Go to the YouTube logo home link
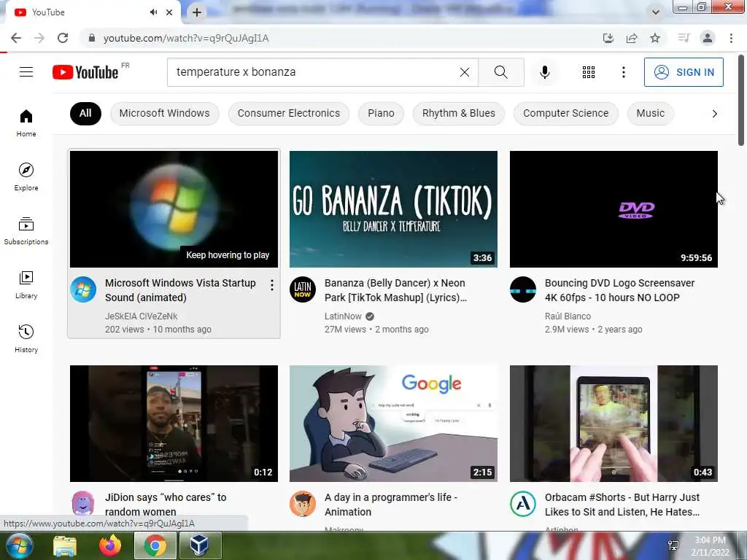Viewport: 747px width, 560px height. (x=86, y=72)
